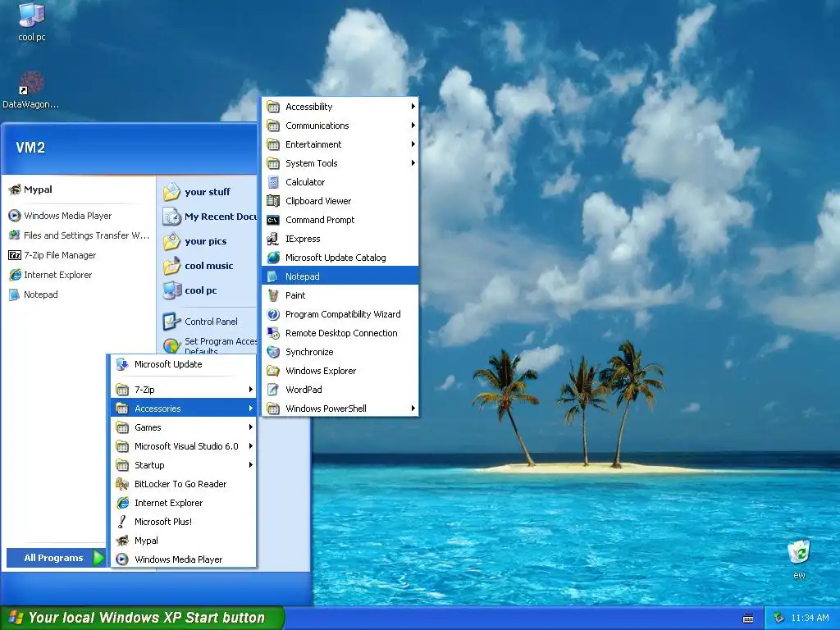
Task: Open the Games menu entry
Action: tap(184, 427)
